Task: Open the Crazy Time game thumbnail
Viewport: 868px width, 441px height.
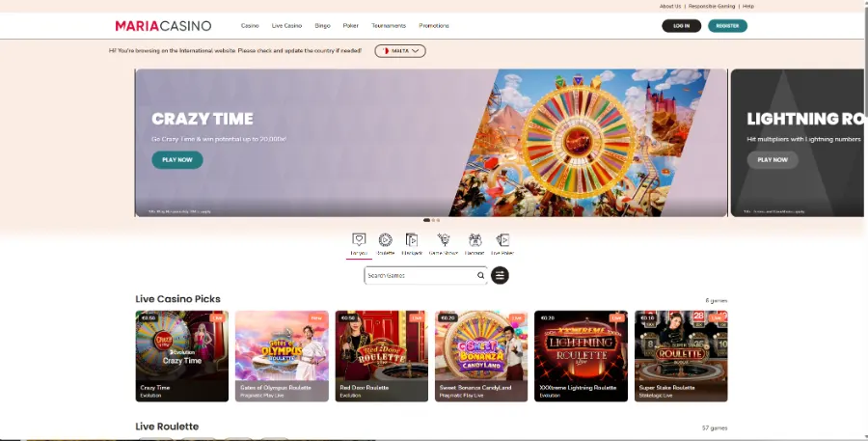Action: tap(182, 356)
